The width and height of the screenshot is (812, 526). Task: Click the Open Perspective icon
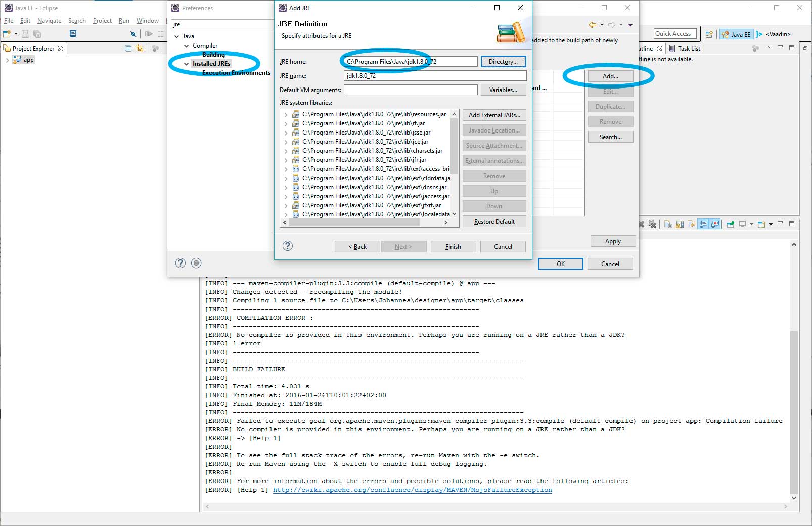pos(709,34)
